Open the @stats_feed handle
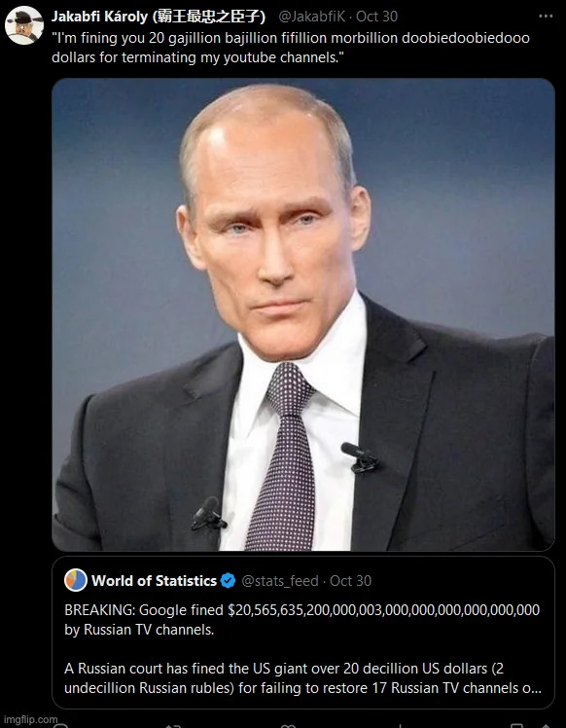The width and height of the screenshot is (566, 728). click(x=280, y=581)
